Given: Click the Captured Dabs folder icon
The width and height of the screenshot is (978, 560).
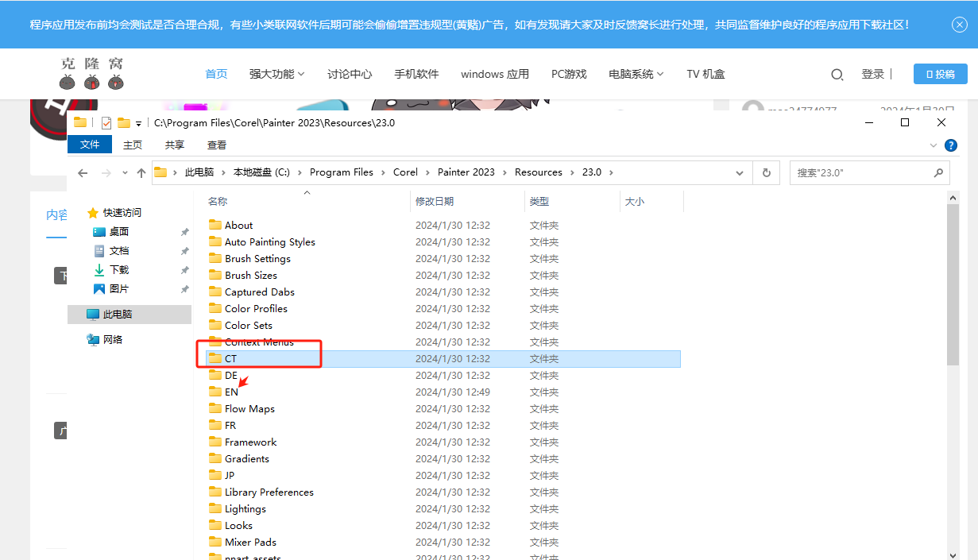Looking at the screenshot, I should pyautogui.click(x=215, y=292).
